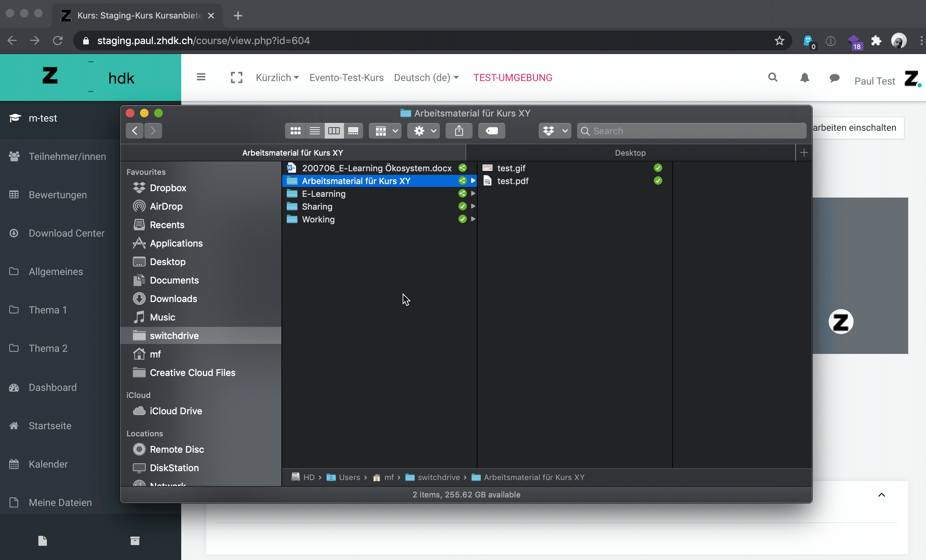Toggle Moodle fullscreen mode icon
The height and width of the screenshot is (560, 926).
pos(236,78)
